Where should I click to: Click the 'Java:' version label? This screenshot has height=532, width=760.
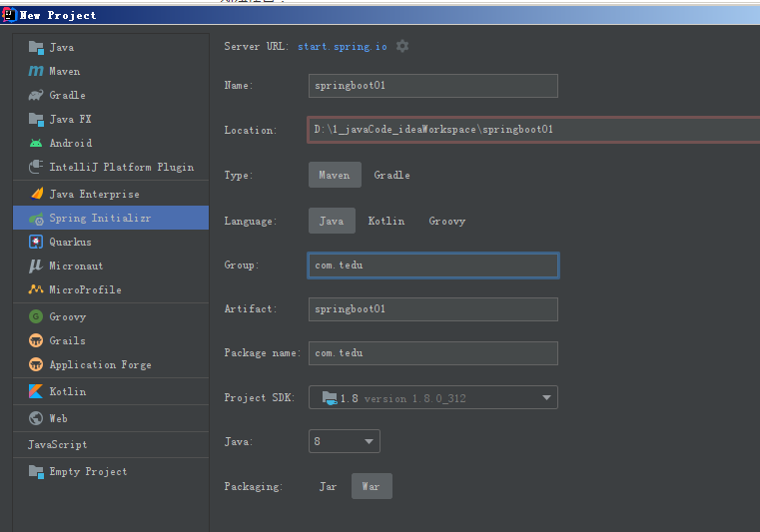239,441
